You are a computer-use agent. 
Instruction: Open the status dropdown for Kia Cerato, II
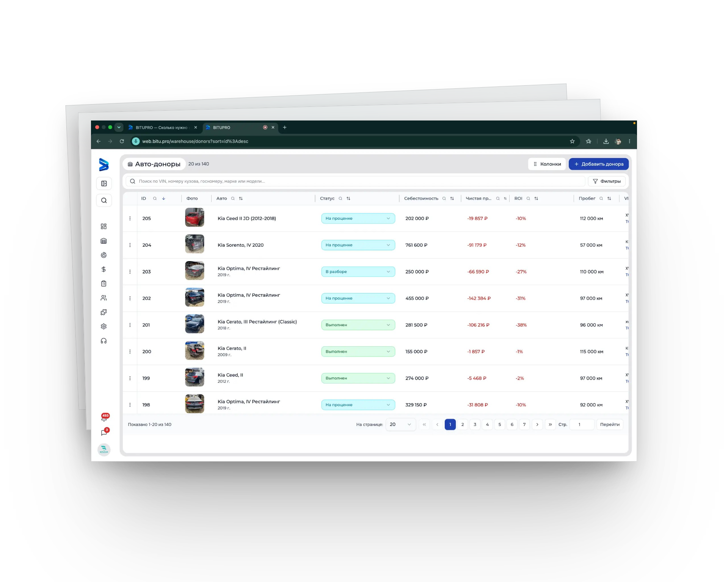(x=358, y=352)
